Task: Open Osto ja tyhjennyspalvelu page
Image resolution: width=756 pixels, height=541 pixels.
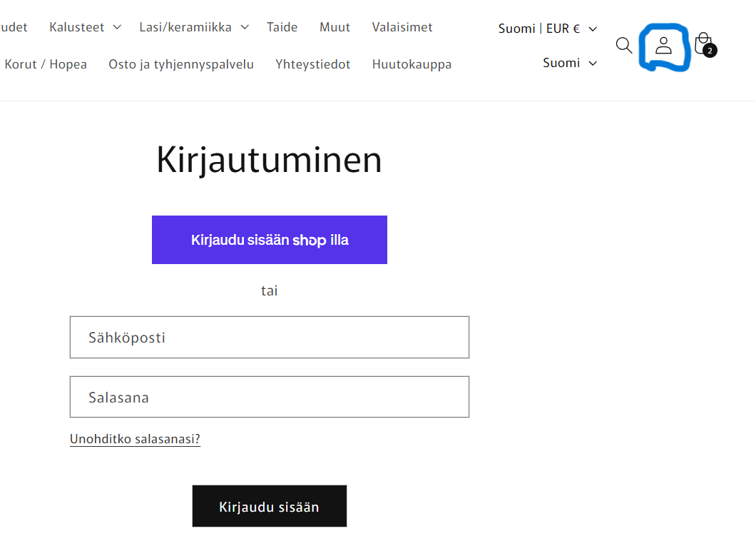Action: click(x=181, y=64)
